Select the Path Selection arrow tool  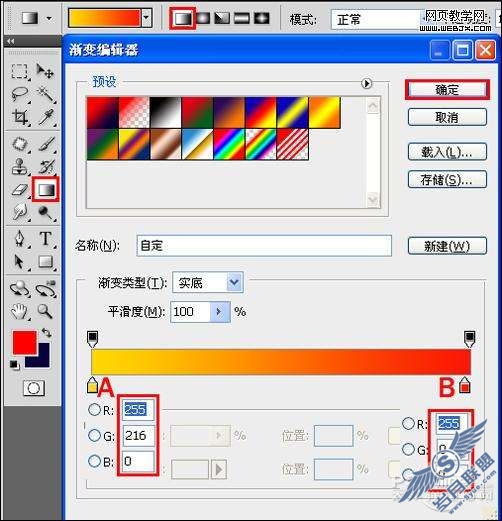[19, 262]
